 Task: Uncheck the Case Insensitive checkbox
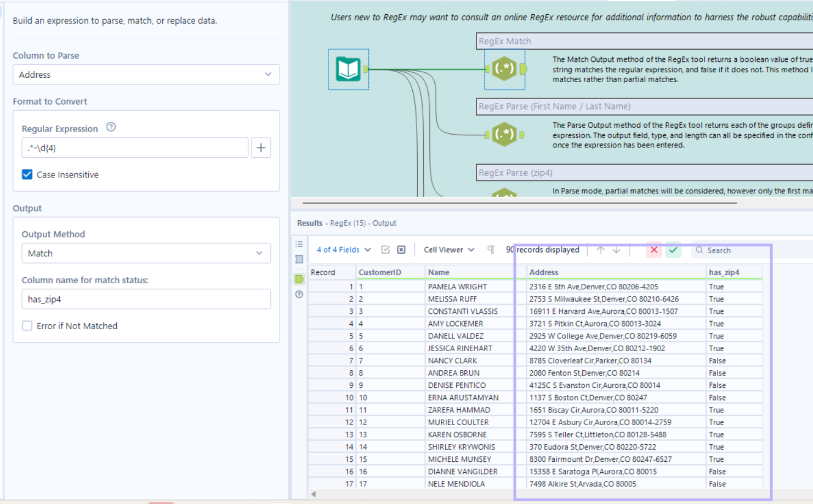coord(27,175)
